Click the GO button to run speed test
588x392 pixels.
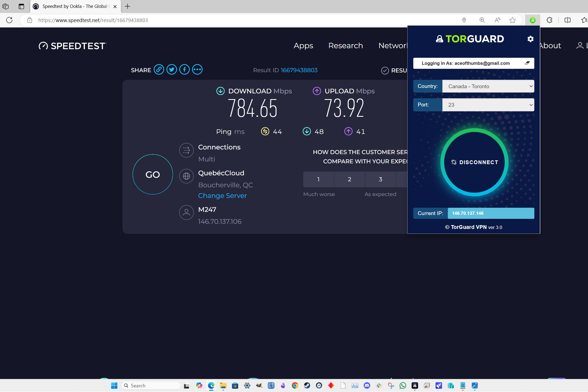tap(153, 174)
